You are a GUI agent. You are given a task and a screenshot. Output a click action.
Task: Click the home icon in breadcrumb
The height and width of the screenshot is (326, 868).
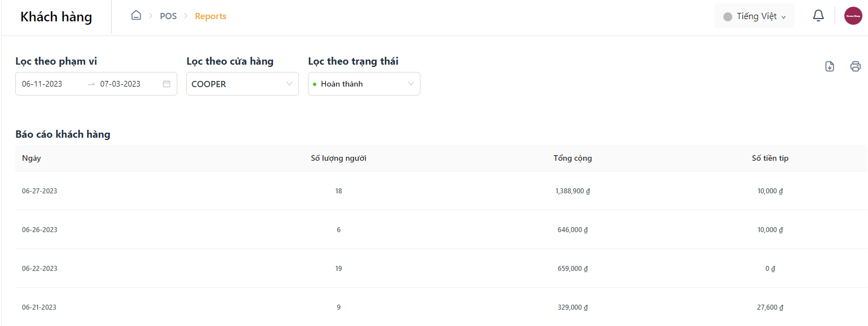[x=136, y=16]
